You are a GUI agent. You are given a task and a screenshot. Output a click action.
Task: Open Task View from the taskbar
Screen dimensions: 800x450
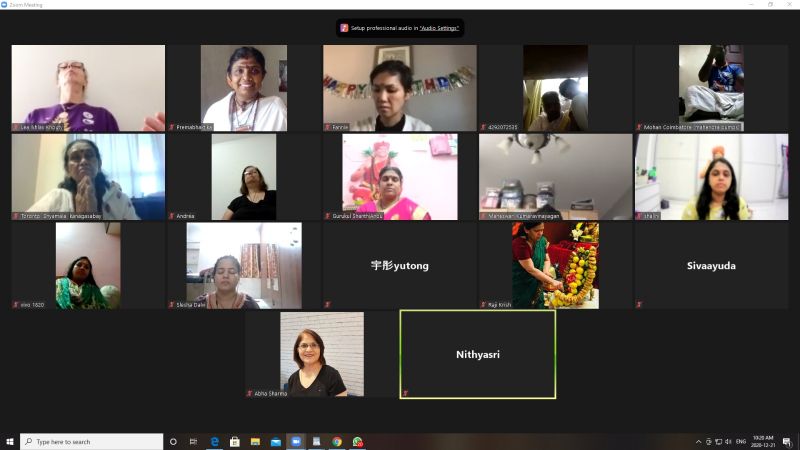point(194,441)
